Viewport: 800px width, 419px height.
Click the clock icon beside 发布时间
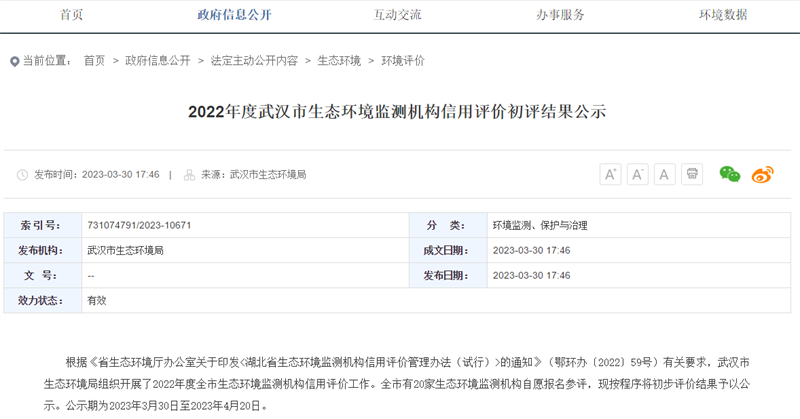point(22,175)
